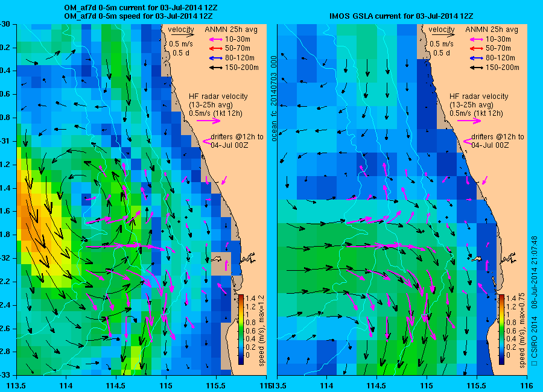The width and height of the screenshot is (543, 392).
Task: Click the red 50-70m arrow in right legend
Action: coord(477,49)
